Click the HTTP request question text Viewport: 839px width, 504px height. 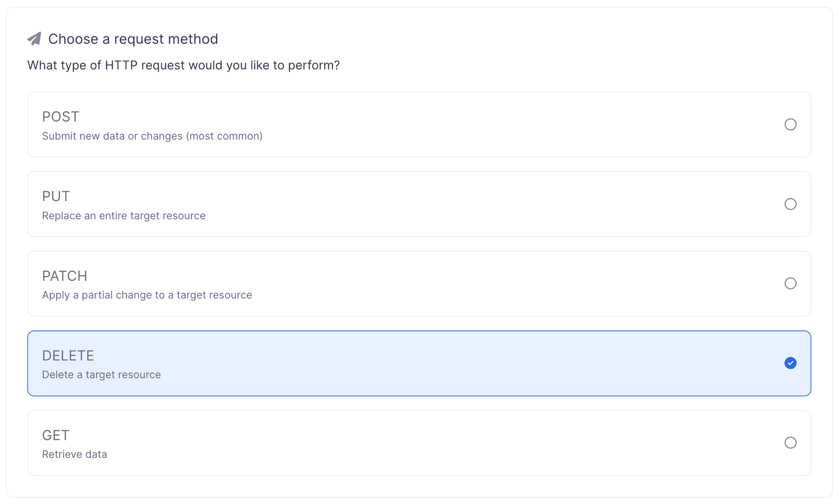point(184,65)
